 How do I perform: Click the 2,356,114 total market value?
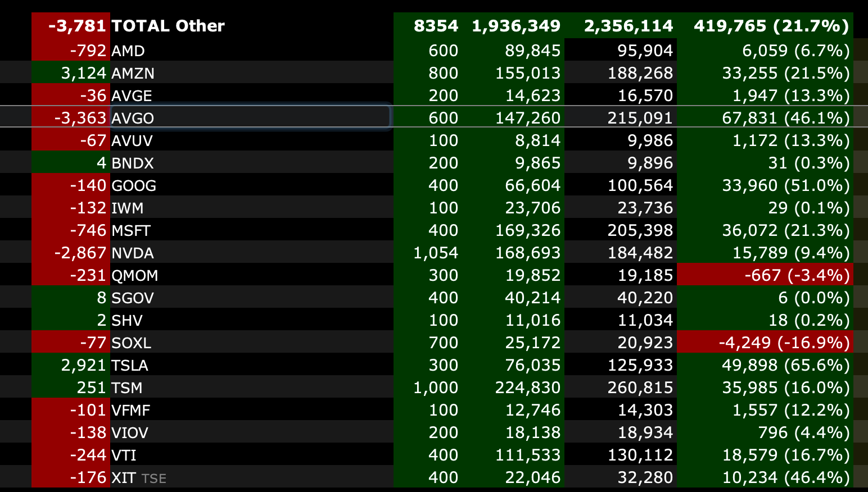coord(629,26)
